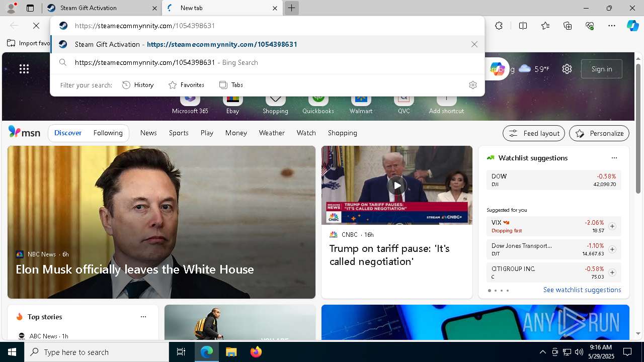Toggle split screen view
The width and height of the screenshot is (644, 362).
(x=523, y=26)
